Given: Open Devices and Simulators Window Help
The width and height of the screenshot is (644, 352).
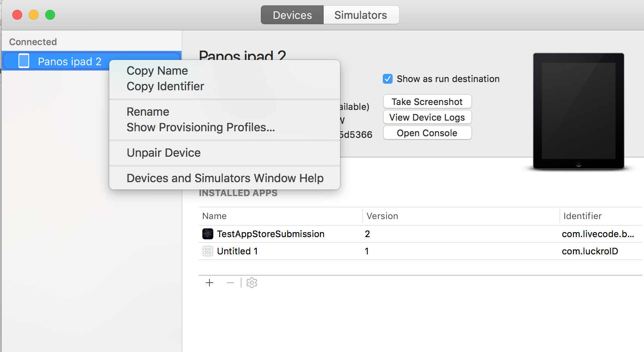Looking at the screenshot, I should tap(225, 178).
